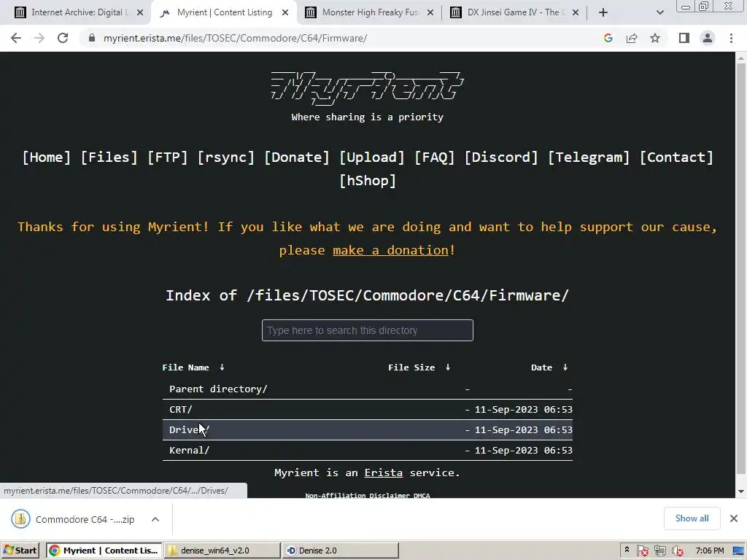This screenshot has width=747, height=560.
Task: Open the [Files] navigation link
Action: click(109, 157)
